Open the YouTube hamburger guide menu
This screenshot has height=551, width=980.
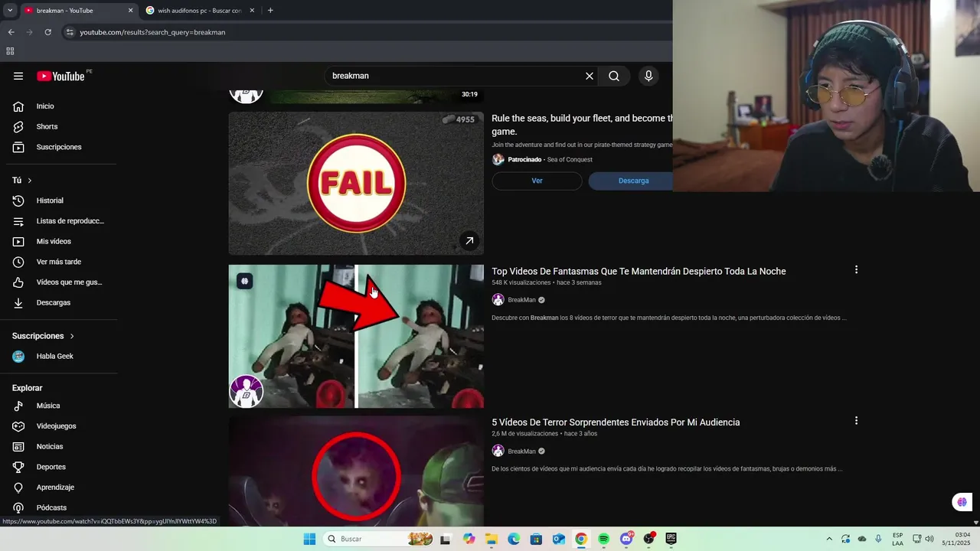18,76
